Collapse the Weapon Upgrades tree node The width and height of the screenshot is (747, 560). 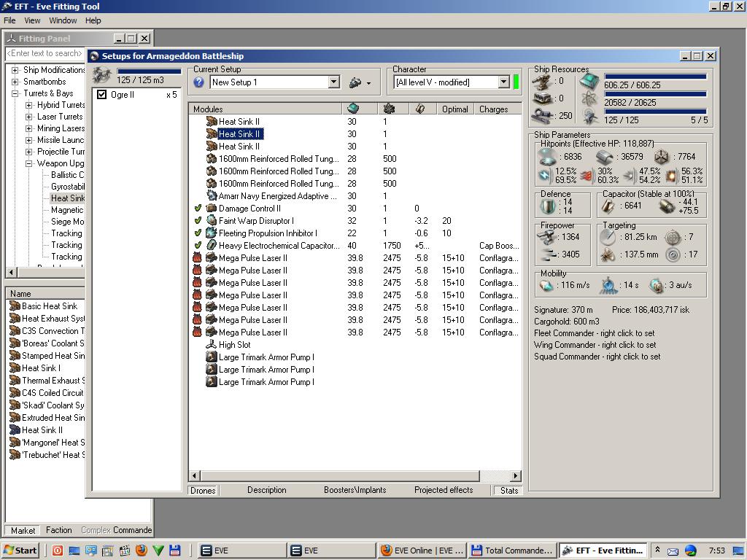(x=28, y=163)
